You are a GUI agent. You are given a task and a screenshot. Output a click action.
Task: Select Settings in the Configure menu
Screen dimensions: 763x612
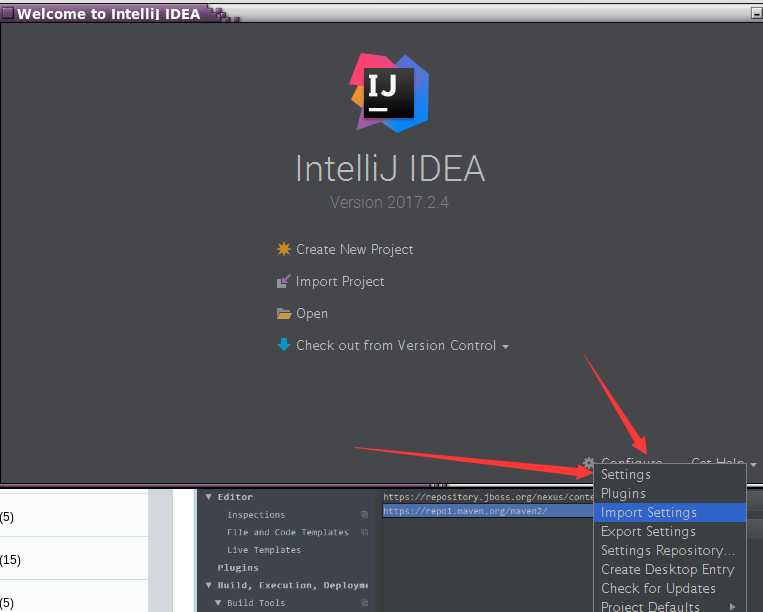670,474
